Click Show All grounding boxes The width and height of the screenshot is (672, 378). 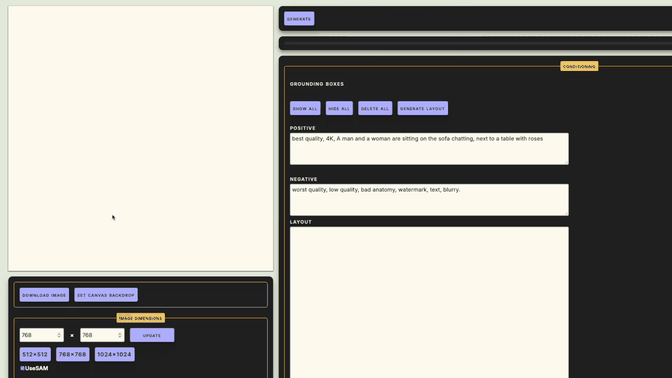coord(305,108)
